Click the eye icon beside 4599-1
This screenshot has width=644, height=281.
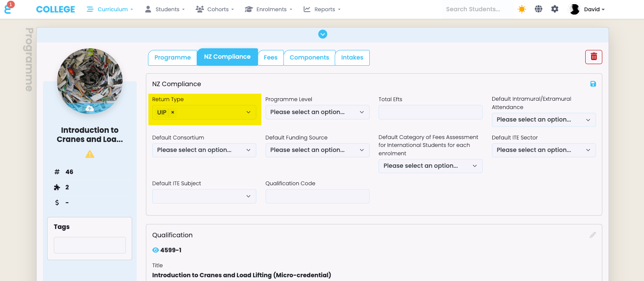(x=155, y=250)
